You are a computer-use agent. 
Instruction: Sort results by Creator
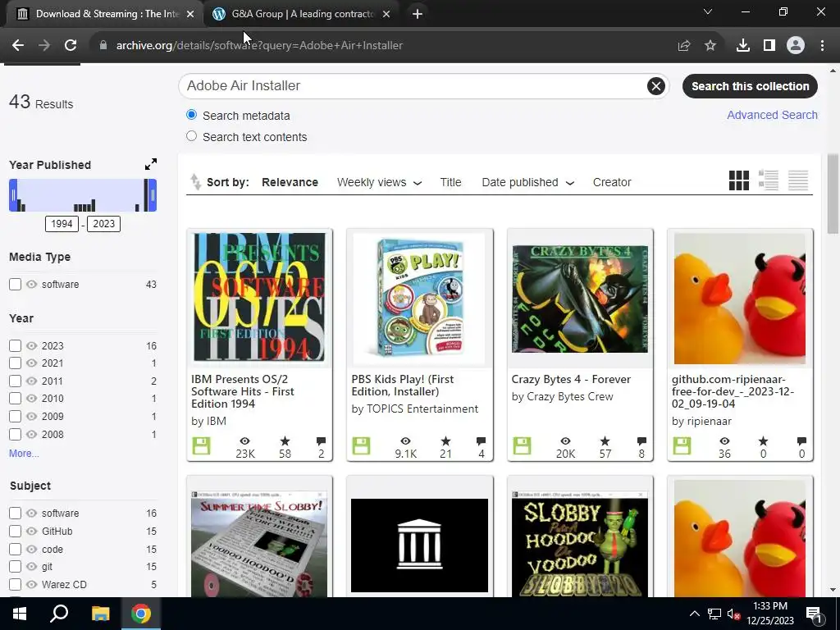(x=612, y=182)
